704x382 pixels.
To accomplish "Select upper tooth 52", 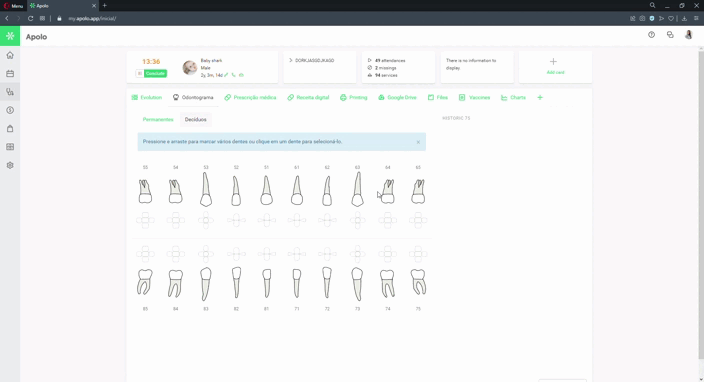I will tap(236, 191).
